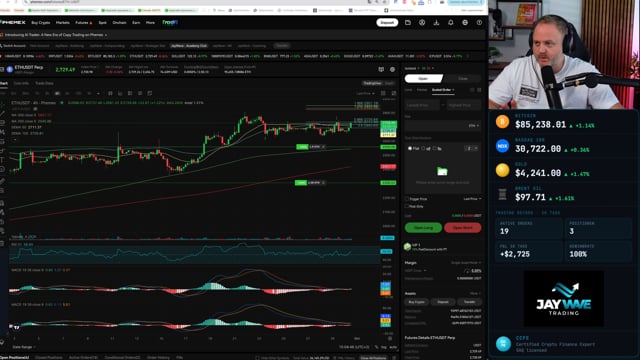Open the leverage dropdown in order panel
This screenshot has width=640, height=360.
[428, 68]
